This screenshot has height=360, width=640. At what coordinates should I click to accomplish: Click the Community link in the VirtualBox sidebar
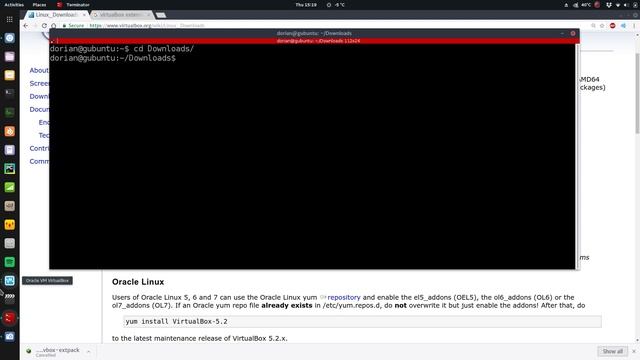[39, 161]
